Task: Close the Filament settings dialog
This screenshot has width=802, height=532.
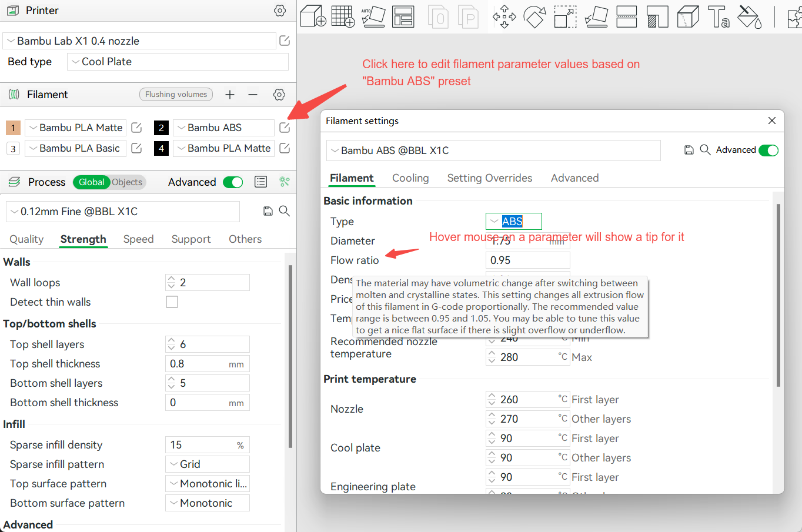Action: [772, 121]
